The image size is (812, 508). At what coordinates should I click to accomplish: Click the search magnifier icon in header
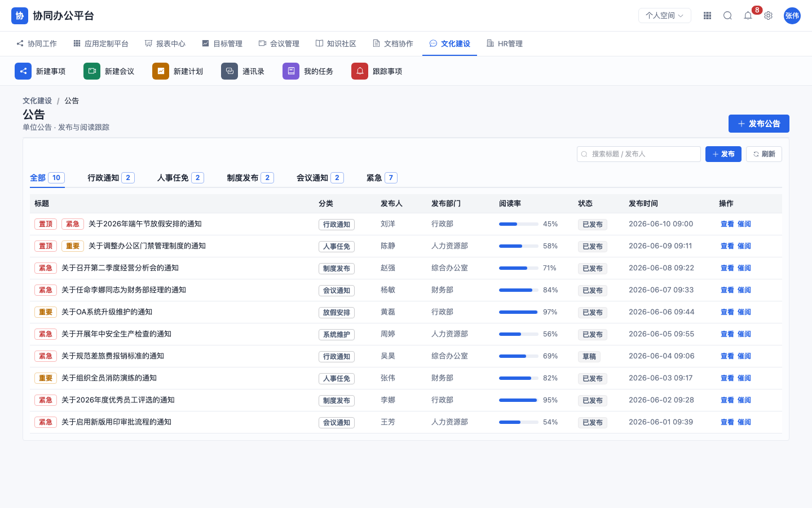(x=727, y=16)
